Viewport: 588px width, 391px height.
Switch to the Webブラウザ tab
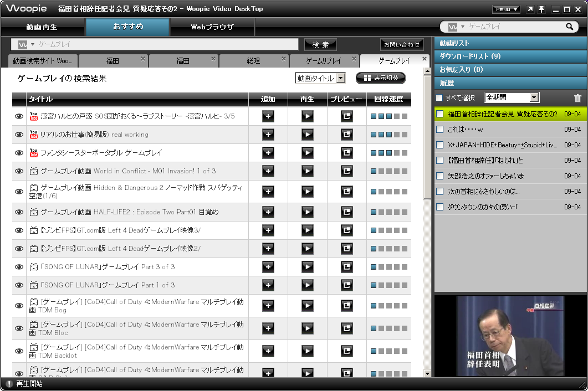(x=212, y=27)
